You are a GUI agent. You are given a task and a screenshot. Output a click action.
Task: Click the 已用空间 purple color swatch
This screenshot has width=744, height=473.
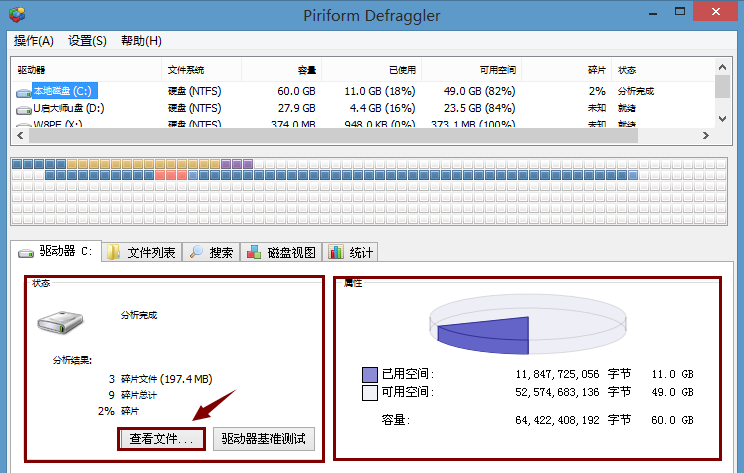coord(370,375)
